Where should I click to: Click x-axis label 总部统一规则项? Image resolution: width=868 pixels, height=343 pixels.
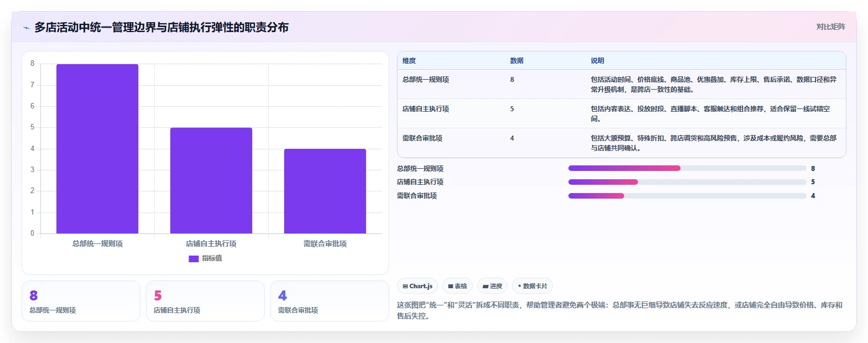click(97, 243)
